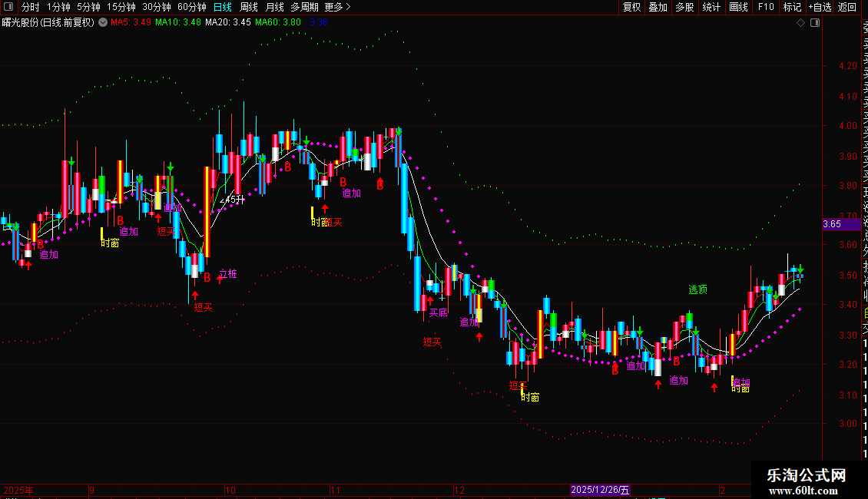Click the MA20: 3.45 indicator label
The image size is (868, 499).
(x=228, y=22)
